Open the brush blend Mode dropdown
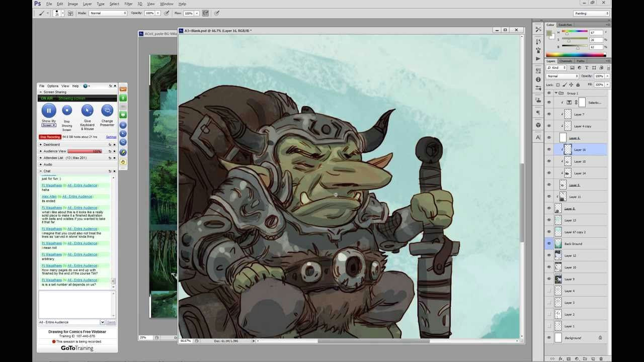The image size is (644, 362). pyautogui.click(x=108, y=13)
